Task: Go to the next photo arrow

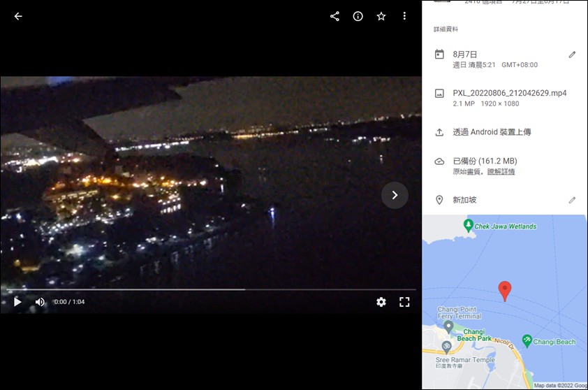Action: click(395, 195)
